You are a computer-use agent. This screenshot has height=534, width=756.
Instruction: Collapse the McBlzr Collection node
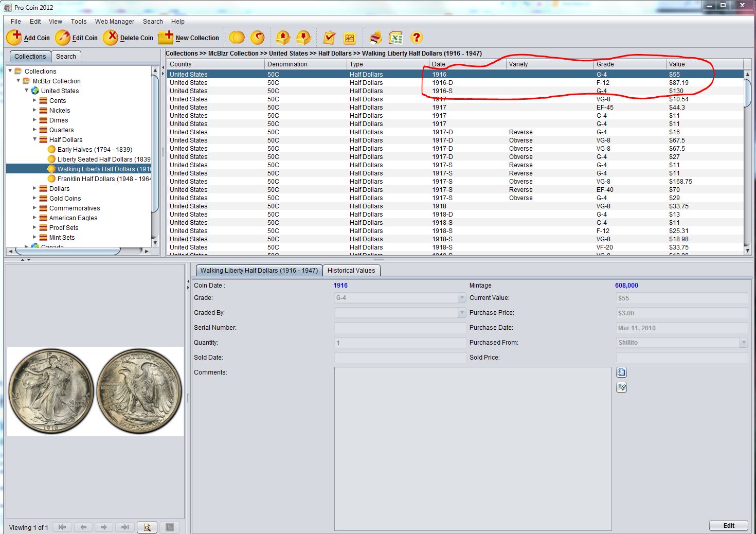coord(18,81)
